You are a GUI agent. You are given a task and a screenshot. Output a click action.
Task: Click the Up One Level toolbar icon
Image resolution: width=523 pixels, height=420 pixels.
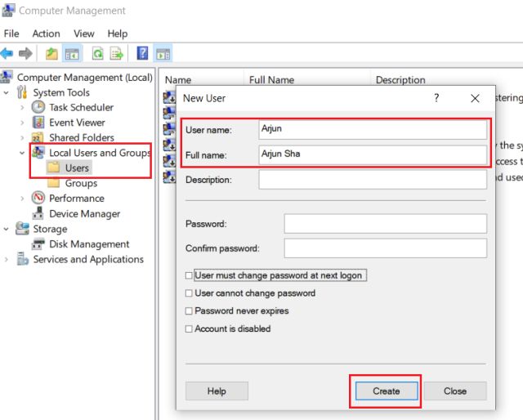pos(51,54)
